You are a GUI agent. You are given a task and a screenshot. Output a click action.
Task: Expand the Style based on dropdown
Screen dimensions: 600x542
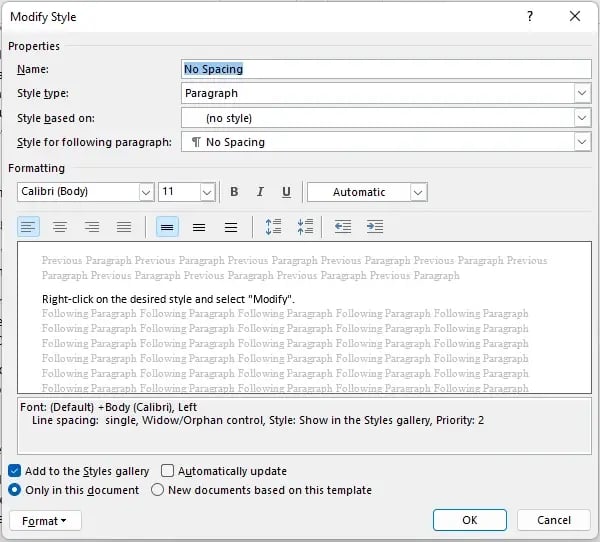click(582, 118)
